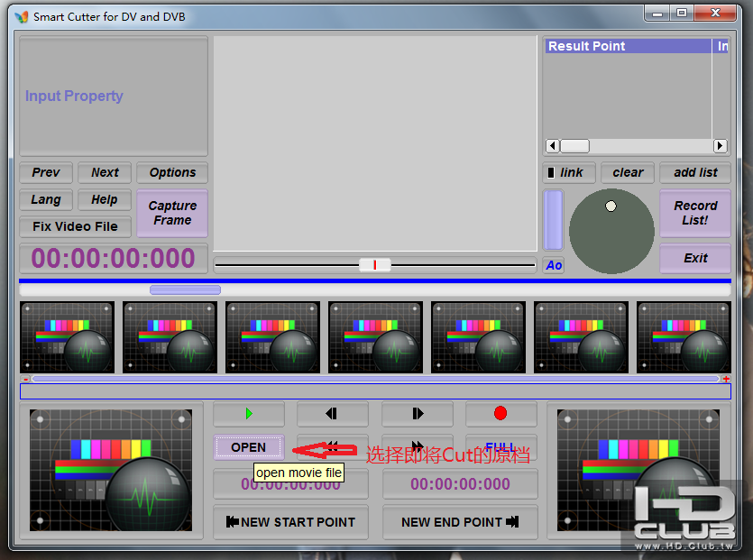This screenshot has width=753, height=560.
Task: Click the main video preview area
Action: [x=375, y=143]
